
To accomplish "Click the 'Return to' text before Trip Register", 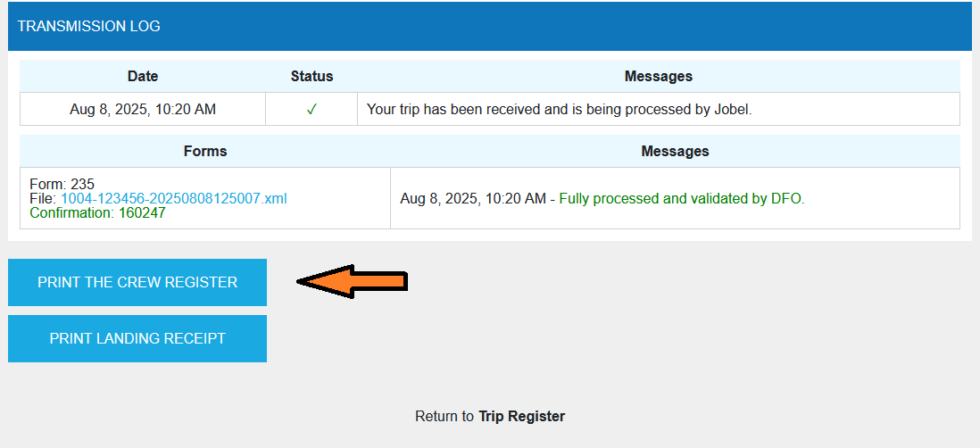I will point(444,416).
